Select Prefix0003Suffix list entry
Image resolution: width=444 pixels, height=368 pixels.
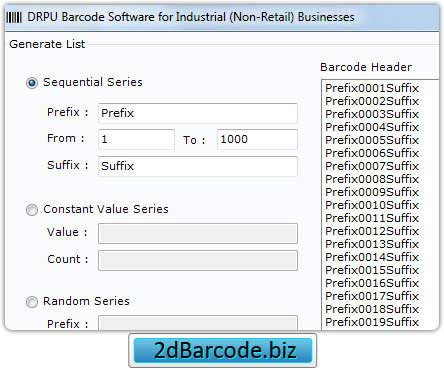(372, 114)
